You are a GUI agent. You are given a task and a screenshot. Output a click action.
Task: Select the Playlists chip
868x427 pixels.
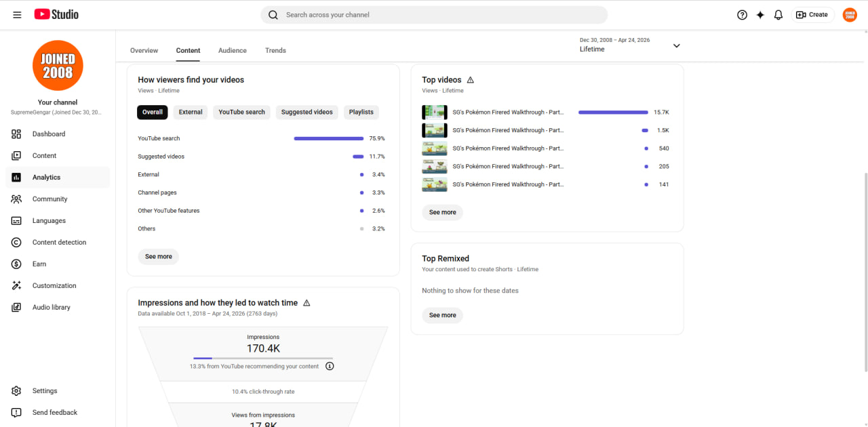pos(361,113)
